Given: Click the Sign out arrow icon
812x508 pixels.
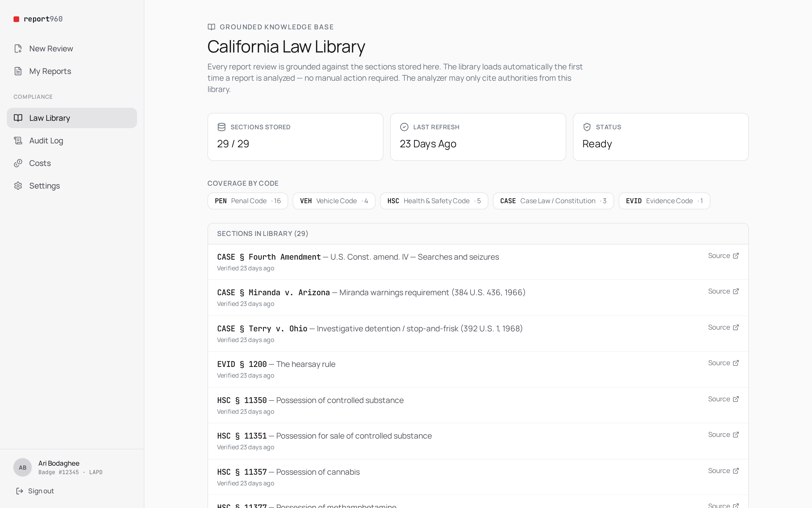Looking at the screenshot, I should pos(20,491).
